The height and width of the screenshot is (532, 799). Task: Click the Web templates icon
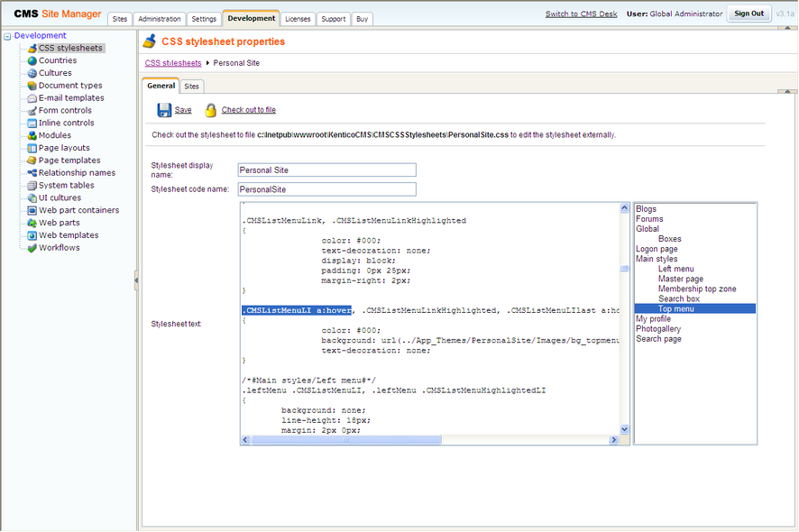pos(32,235)
